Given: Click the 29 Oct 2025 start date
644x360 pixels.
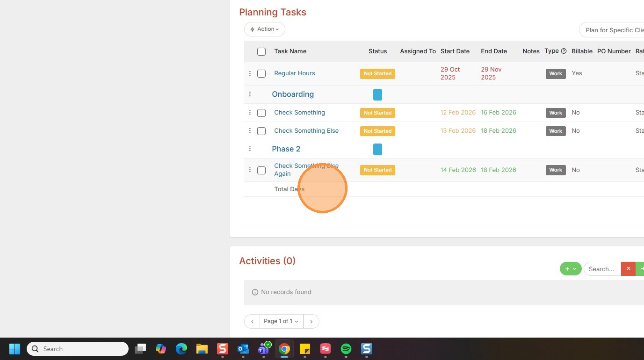Looking at the screenshot, I should 450,73.
